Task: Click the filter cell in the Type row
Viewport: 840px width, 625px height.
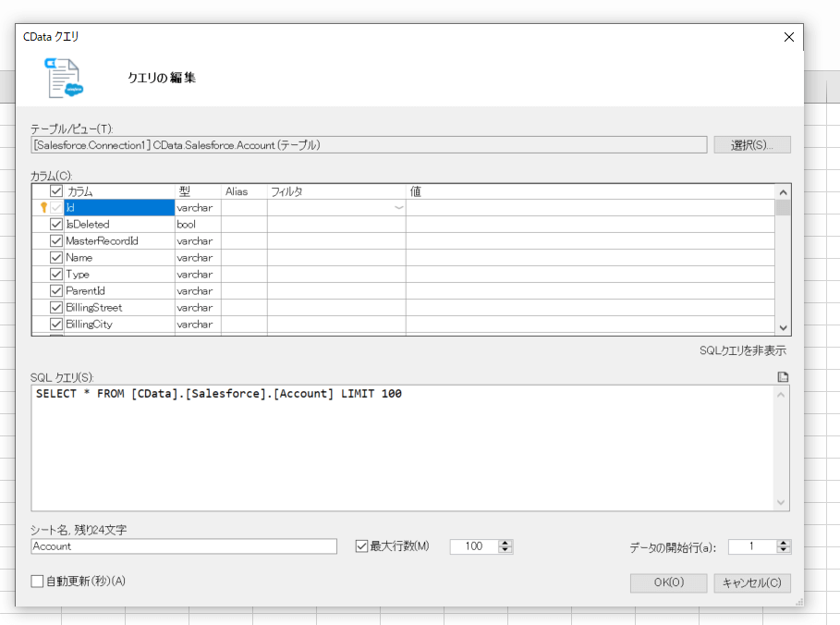Action: point(336,274)
